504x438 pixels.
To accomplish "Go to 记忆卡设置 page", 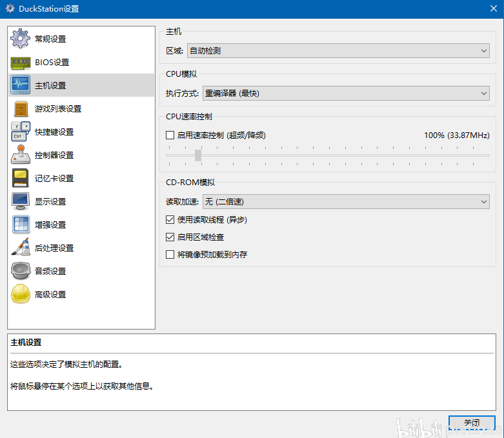I will [x=81, y=178].
